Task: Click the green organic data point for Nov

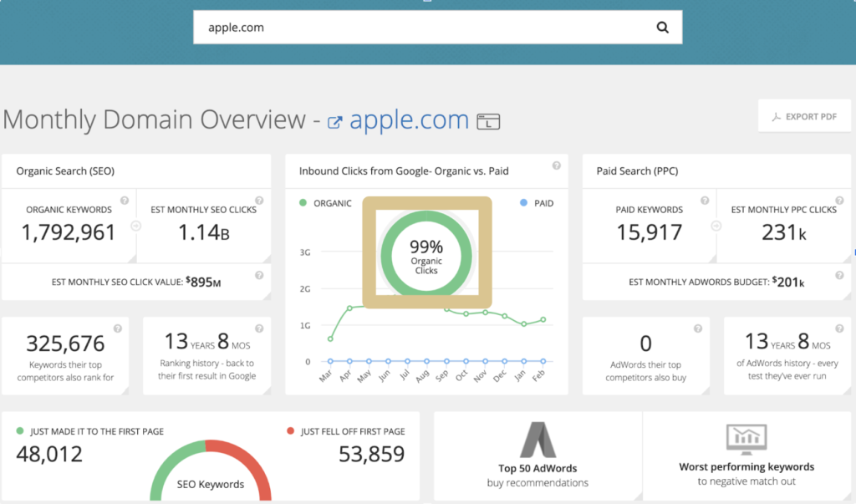Action: click(486, 313)
